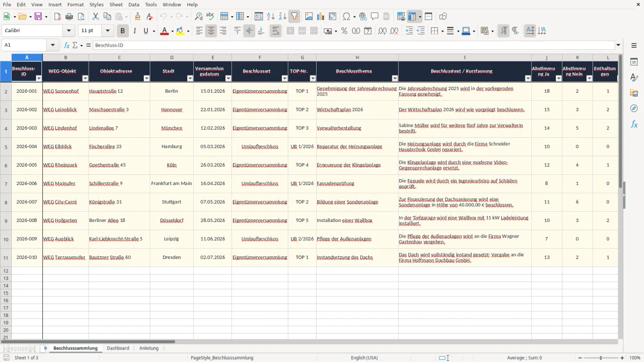This screenshot has height=362, width=644.
Task: Click the Draw Functions shapes icon
Action: [x=443, y=17]
